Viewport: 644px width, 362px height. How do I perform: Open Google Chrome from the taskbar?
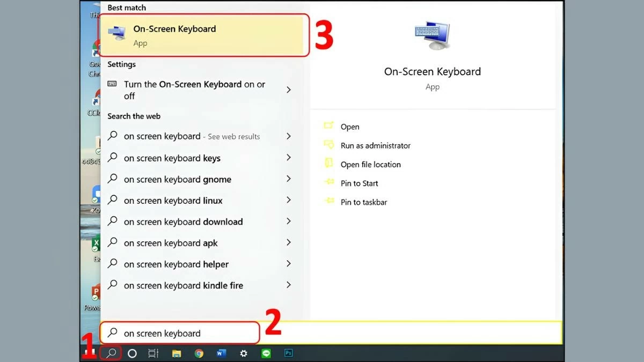[199, 353]
